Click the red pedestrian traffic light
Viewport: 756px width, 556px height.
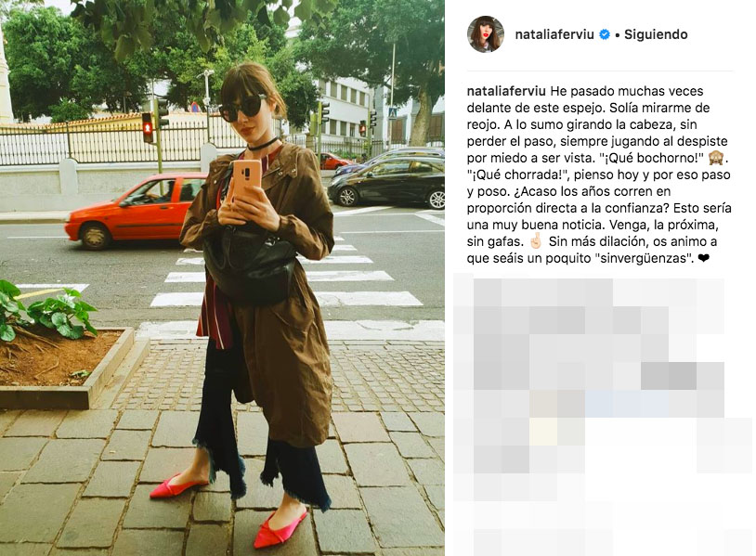click(x=147, y=128)
